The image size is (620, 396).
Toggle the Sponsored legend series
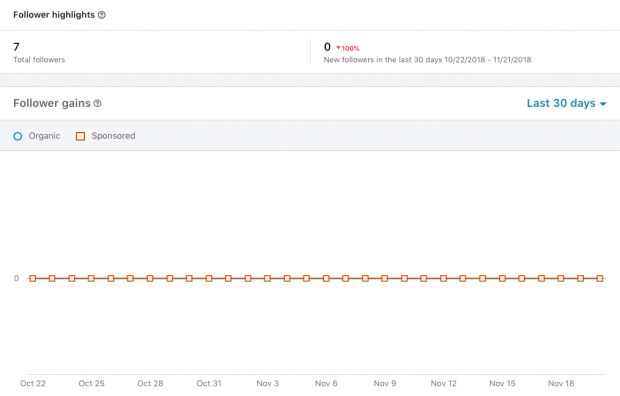tap(106, 136)
